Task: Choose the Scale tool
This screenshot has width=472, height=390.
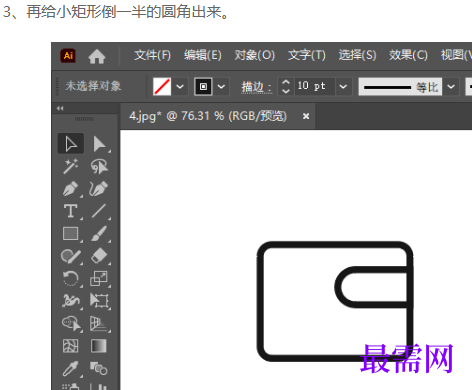Action: point(99,279)
